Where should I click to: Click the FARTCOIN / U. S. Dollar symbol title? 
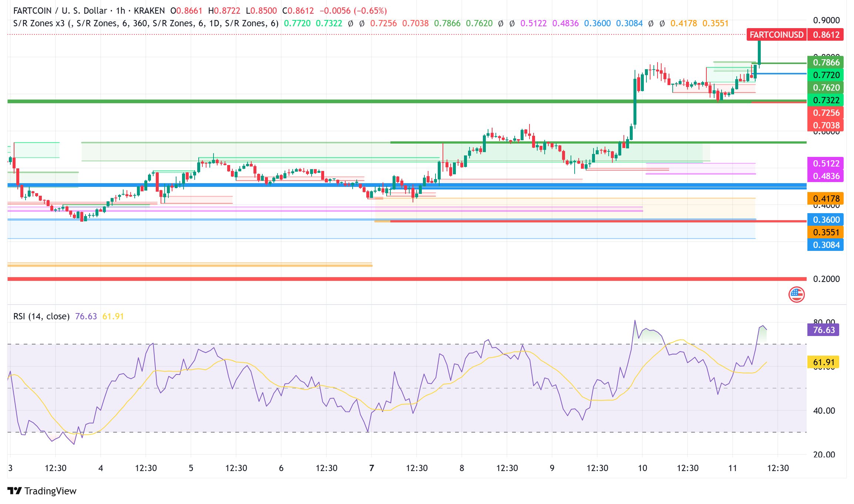[x=60, y=11]
